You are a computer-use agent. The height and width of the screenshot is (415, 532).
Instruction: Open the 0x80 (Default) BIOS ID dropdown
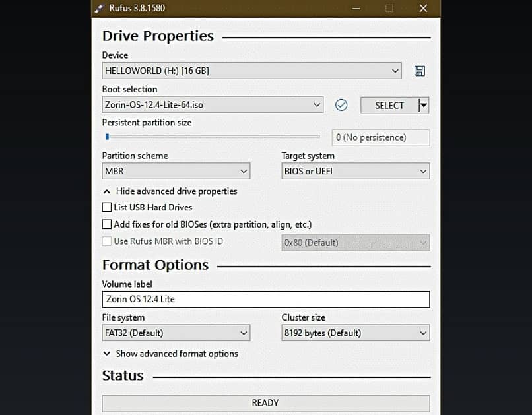click(x=356, y=243)
